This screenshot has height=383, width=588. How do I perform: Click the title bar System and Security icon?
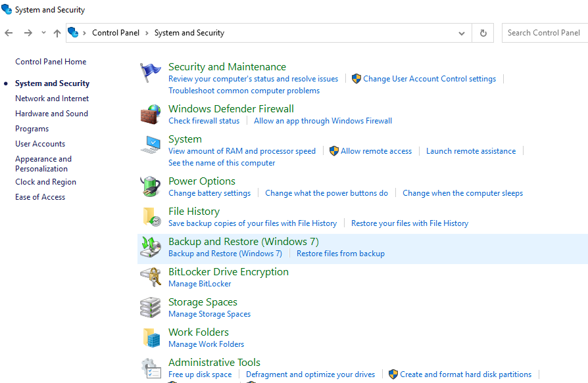click(x=7, y=9)
